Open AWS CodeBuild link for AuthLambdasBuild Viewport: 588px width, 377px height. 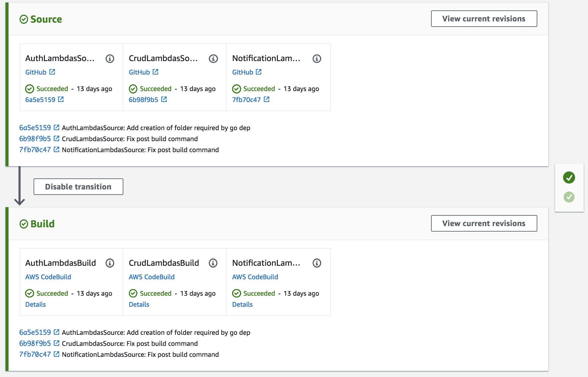[48, 277]
